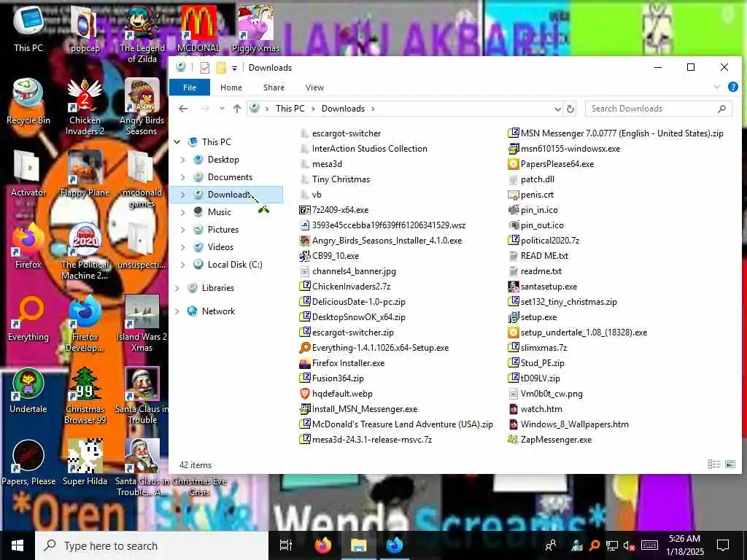Viewport: 747px width, 560px height.
Task: Open the Explorer help question mark icon
Action: click(x=732, y=87)
